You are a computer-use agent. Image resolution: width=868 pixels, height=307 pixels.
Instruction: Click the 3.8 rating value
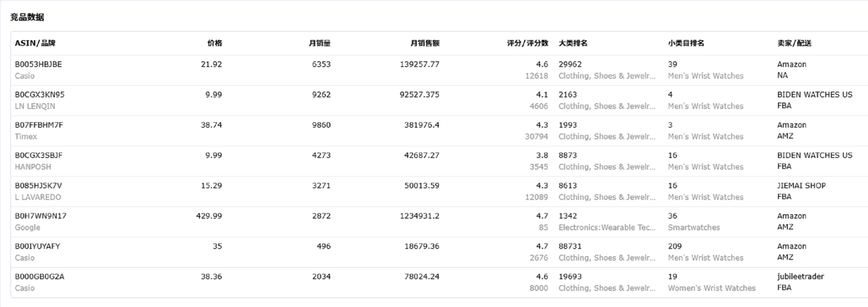[x=542, y=155]
